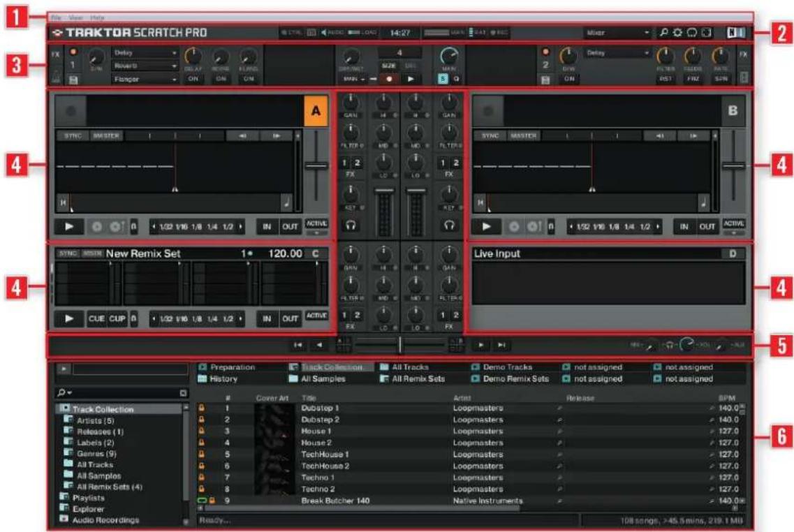Click the headphone icon in the header
This screenshot has width=794, height=532.
coord(692,33)
